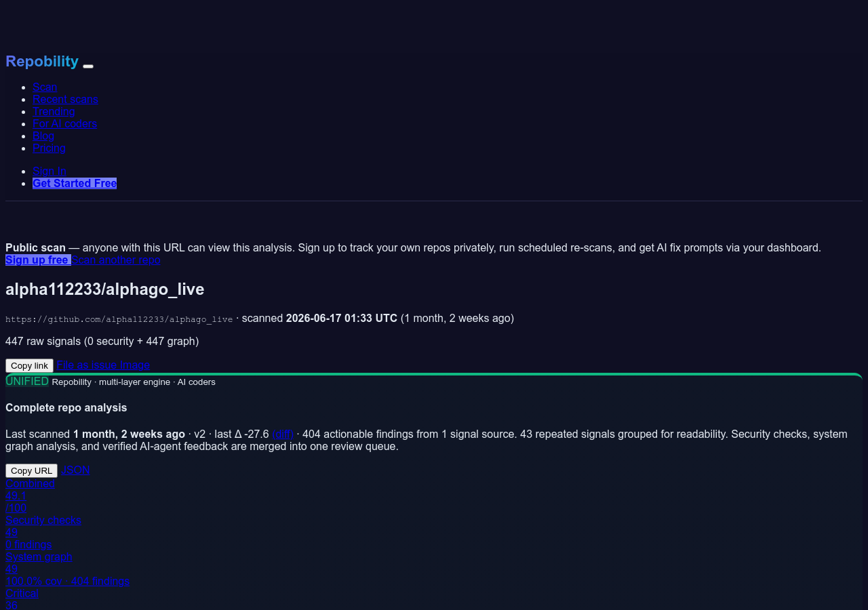Click the Copy URL button
The width and height of the screenshot is (868, 610).
tap(31, 470)
